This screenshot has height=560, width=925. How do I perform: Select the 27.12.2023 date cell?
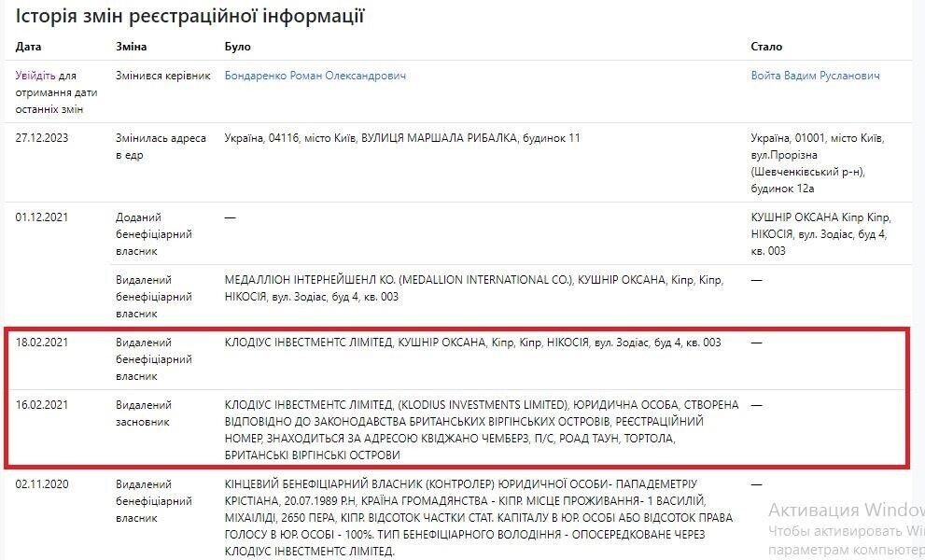(x=42, y=138)
